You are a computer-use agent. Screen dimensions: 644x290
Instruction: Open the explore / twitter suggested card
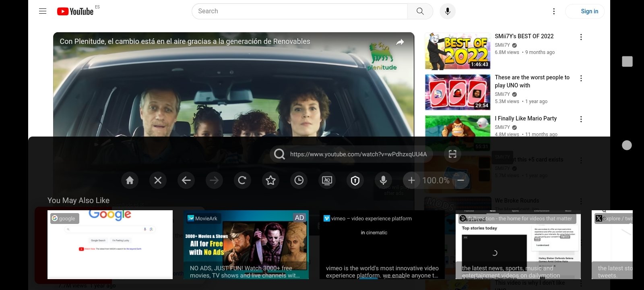coord(612,244)
